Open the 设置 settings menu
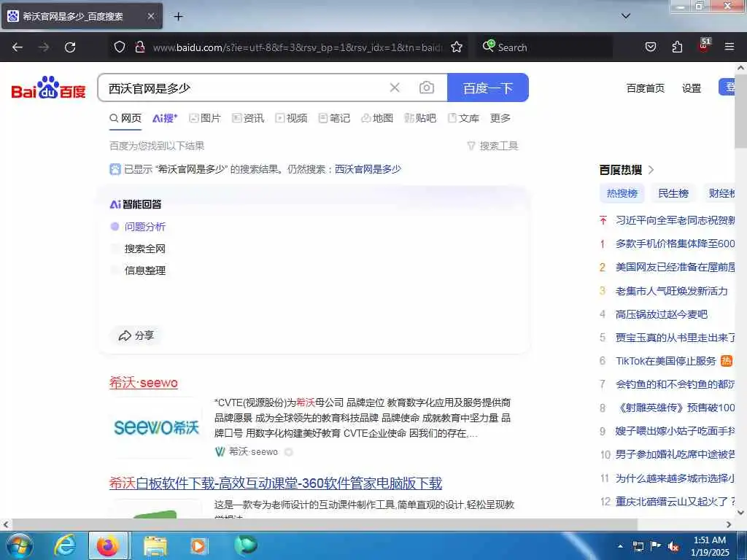 tap(692, 88)
